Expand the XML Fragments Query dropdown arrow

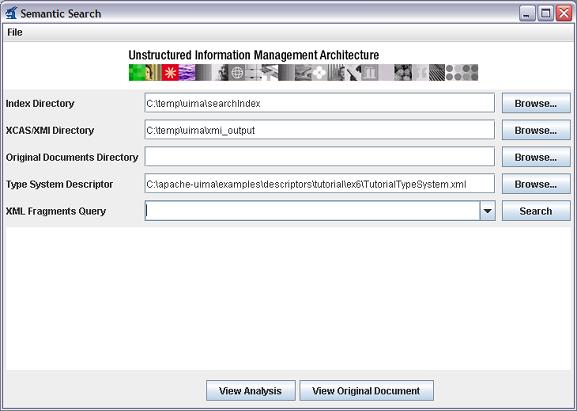pyautogui.click(x=488, y=211)
